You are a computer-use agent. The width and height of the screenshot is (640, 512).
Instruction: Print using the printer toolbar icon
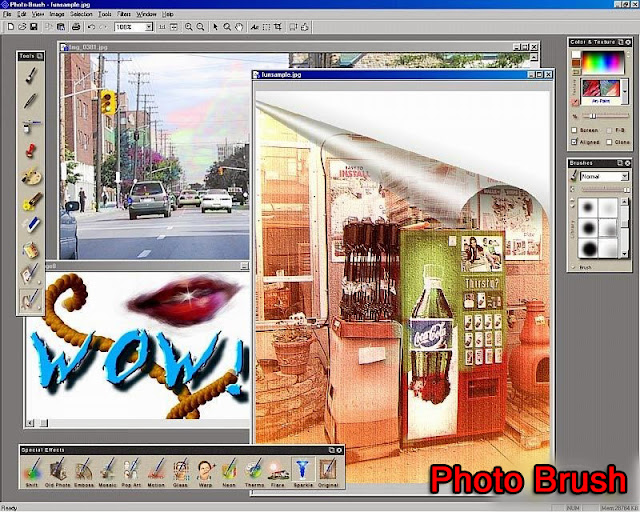point(76,27)
